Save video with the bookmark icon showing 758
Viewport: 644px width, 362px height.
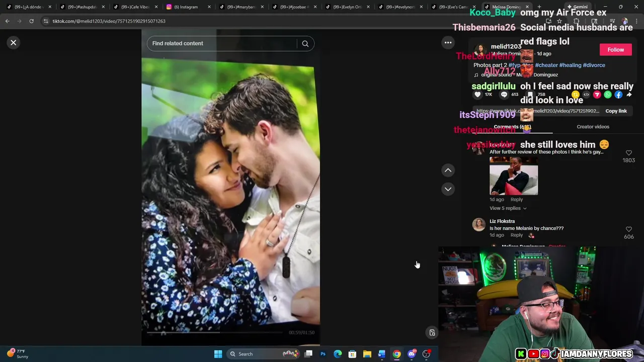point(530,95)
